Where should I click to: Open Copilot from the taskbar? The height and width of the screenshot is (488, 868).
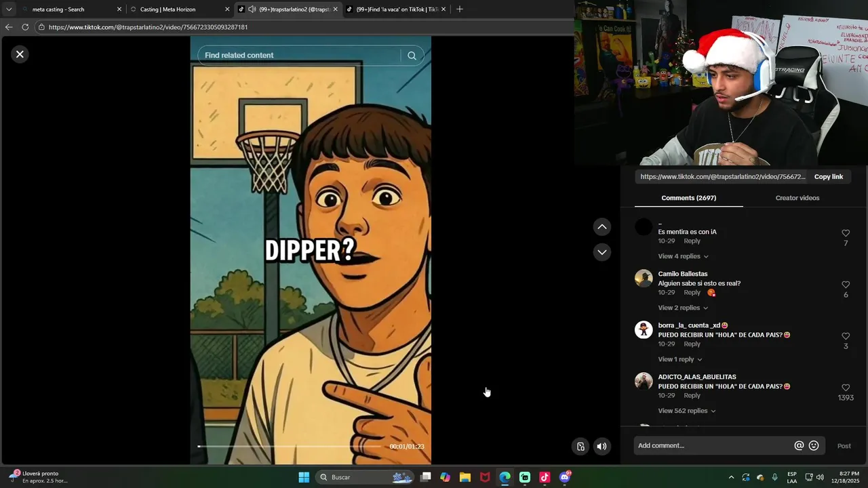click(x=445, y=477)
